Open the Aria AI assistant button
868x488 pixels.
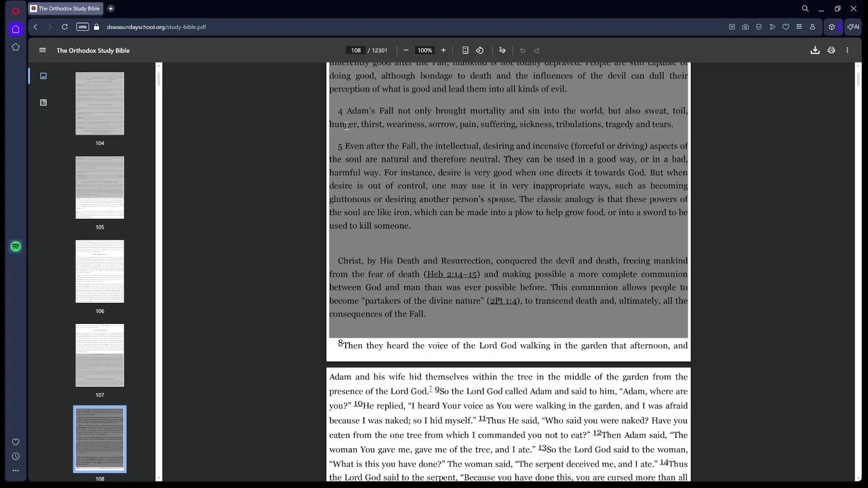(853, 27)
